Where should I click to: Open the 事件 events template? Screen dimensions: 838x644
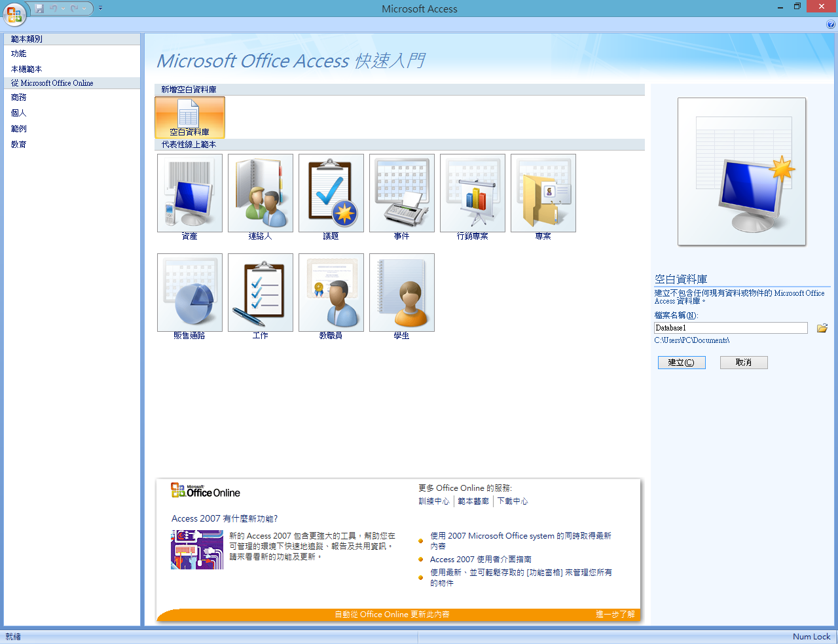[x=402, y=193]
